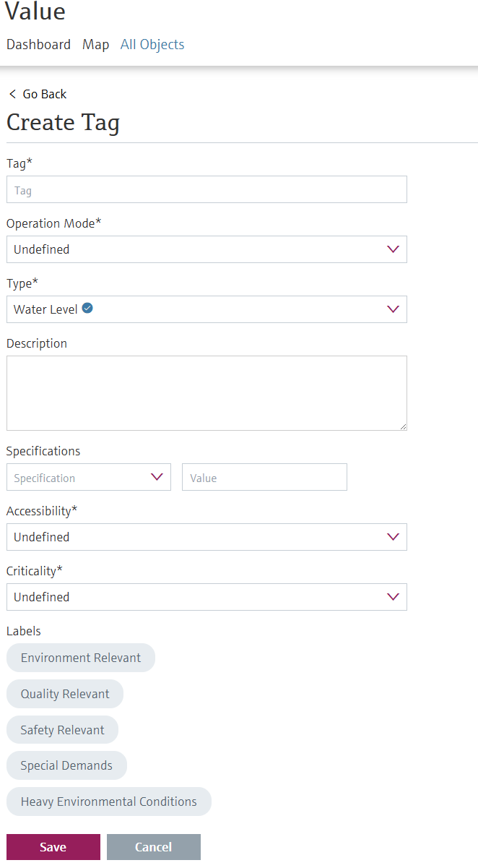Toggle the Quality Relevant label

pos(65,694)
